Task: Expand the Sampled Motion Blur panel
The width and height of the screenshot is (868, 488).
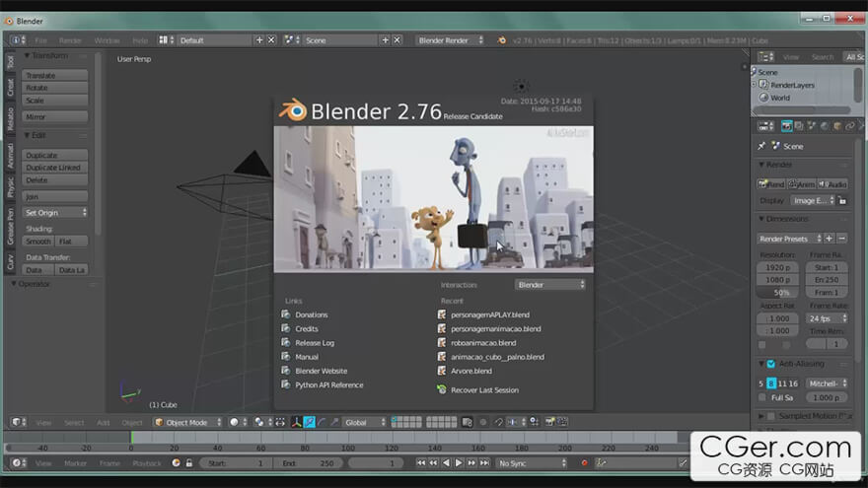Action: 761,416
